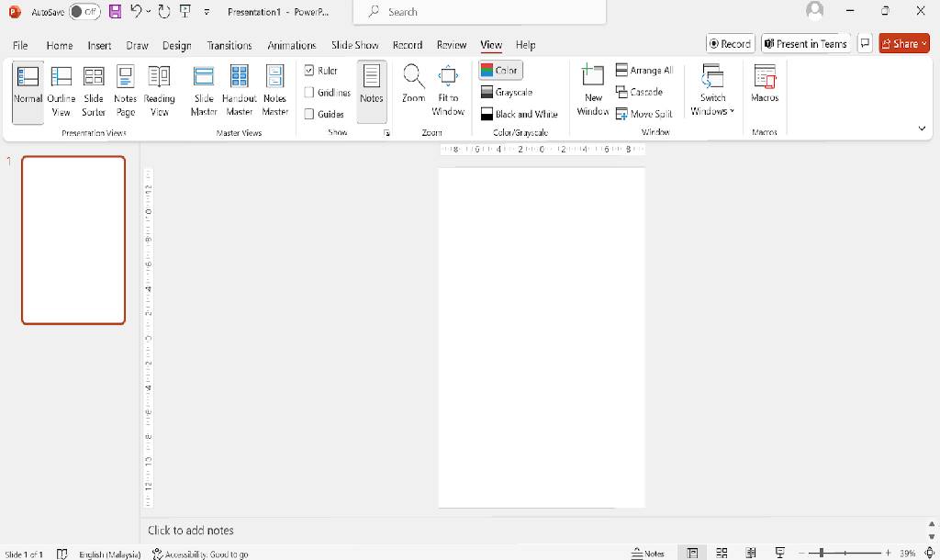Click Arrange All windows
The width and height of the screenshot is (940, 560).
(x=644, y=70)
